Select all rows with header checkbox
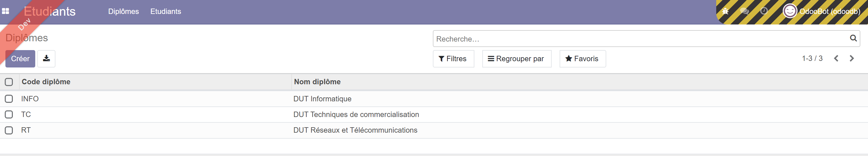Image resolution: width=868 pixels, height=156 pixels. 9,82
